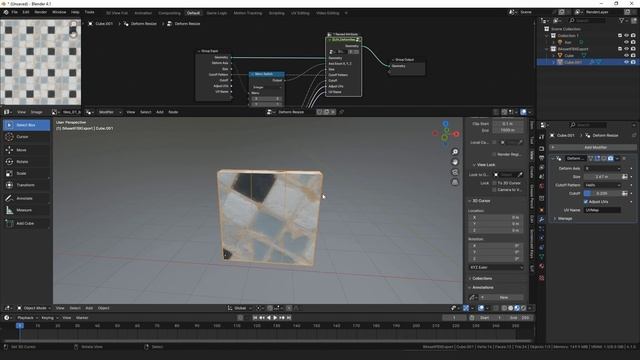Adjust the Cutoff slider in modifier
640x360 pixels.
pos(602,193)
